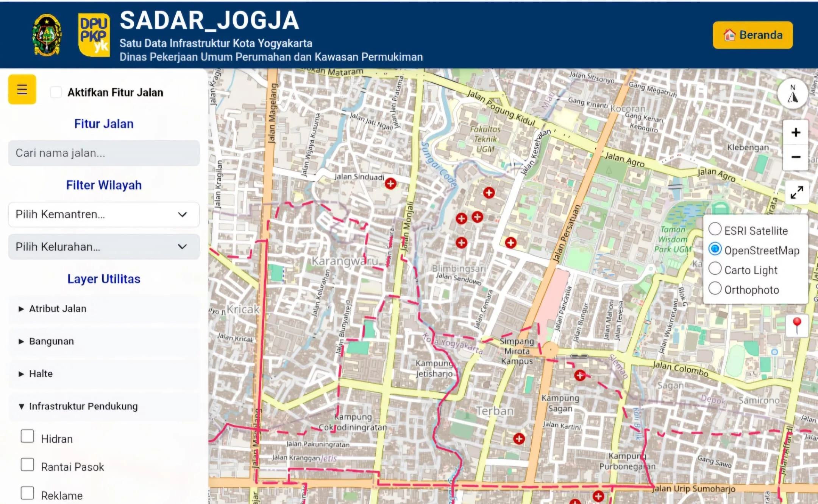Switch basemap to Carto Light
Image resolution: width=818 pixels, height=504 pixels.
(715, 269)
